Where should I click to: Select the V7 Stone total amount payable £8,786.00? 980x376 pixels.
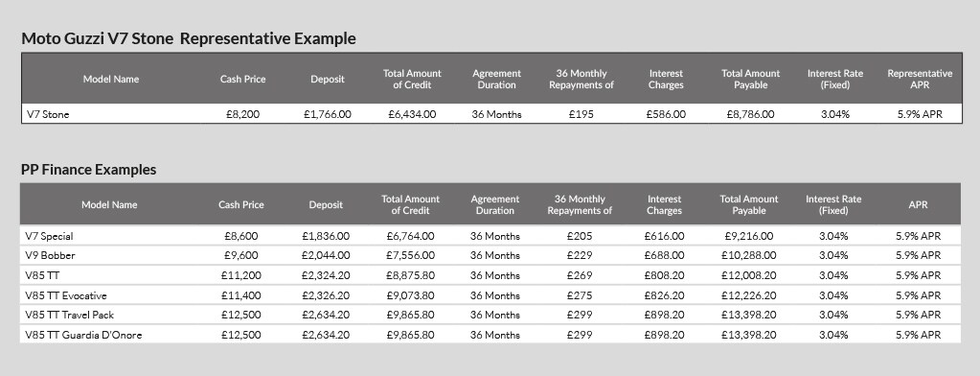pos(751,114)
